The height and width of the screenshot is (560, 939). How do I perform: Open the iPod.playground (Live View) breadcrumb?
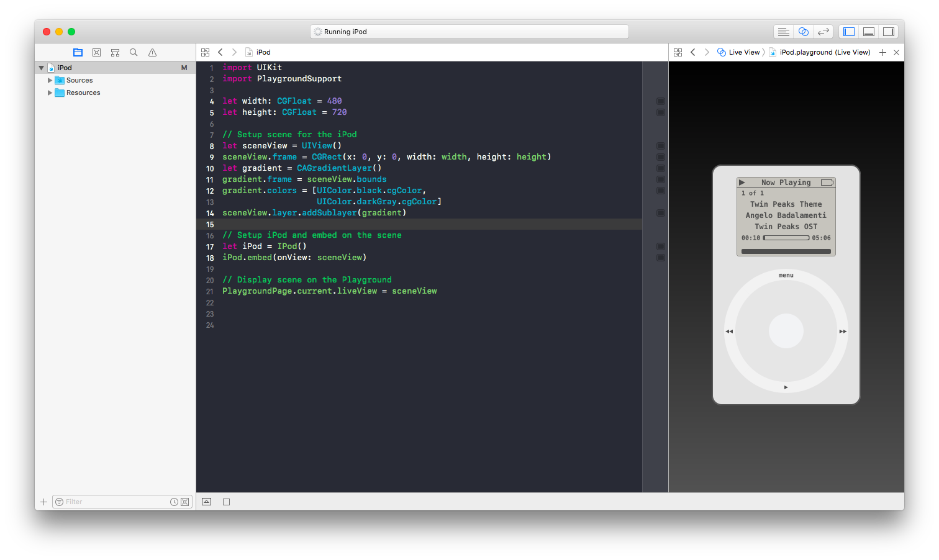tap(820, 53)
